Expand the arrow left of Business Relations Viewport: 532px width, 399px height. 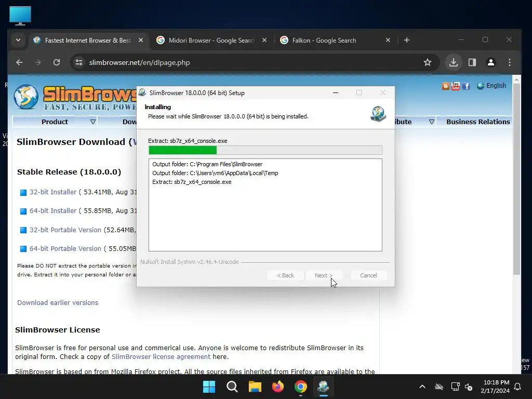click(x=432, y=122)
